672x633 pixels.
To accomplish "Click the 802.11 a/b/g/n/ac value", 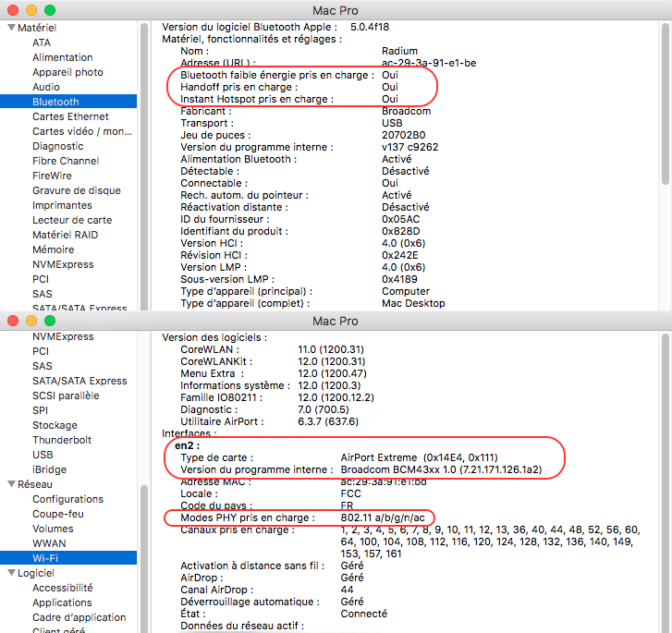I will [383, 517].
